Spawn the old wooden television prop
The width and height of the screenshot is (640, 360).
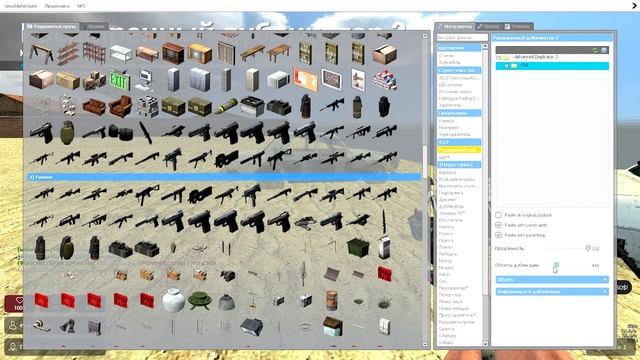tap(200, 53)
